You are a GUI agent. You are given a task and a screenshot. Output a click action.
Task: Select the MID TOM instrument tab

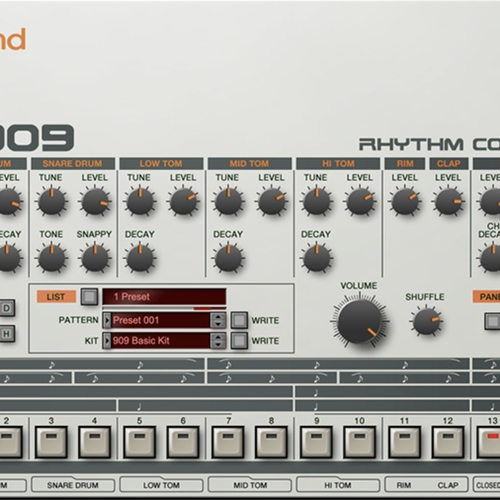250,485
